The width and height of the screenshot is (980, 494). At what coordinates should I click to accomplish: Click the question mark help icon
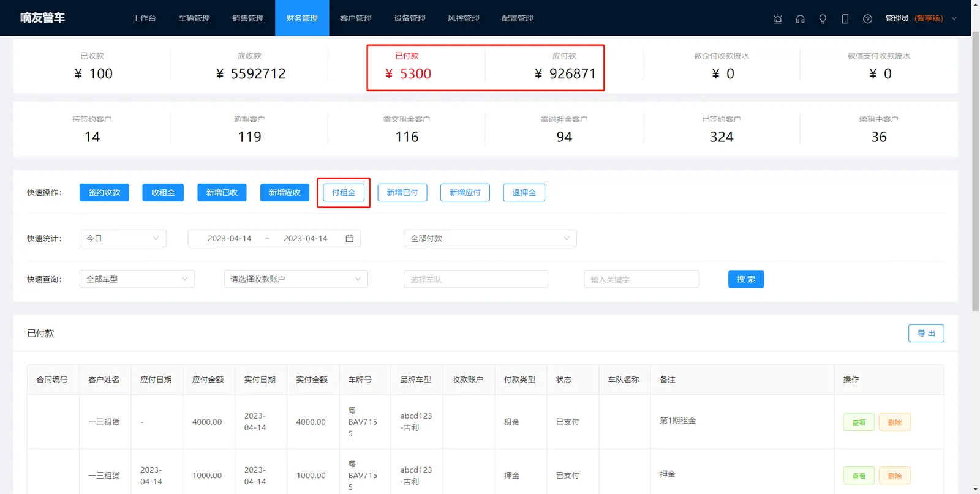coord(867,18)
